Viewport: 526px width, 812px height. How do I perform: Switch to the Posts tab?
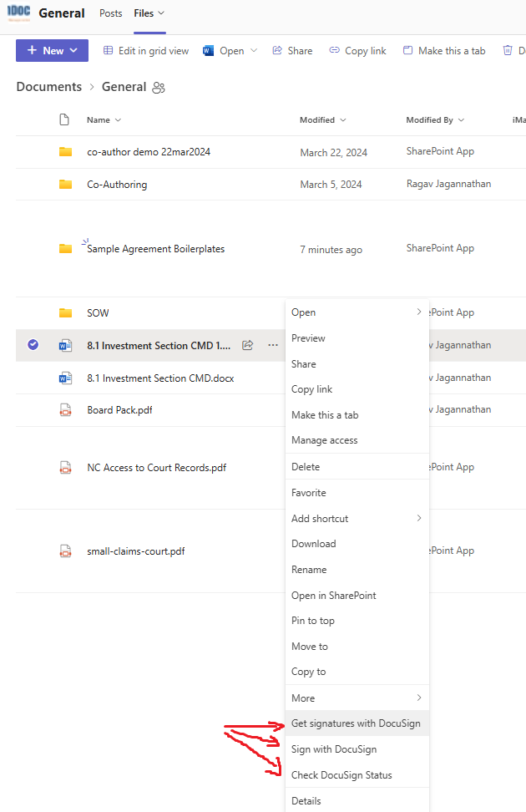coord(110,13)
